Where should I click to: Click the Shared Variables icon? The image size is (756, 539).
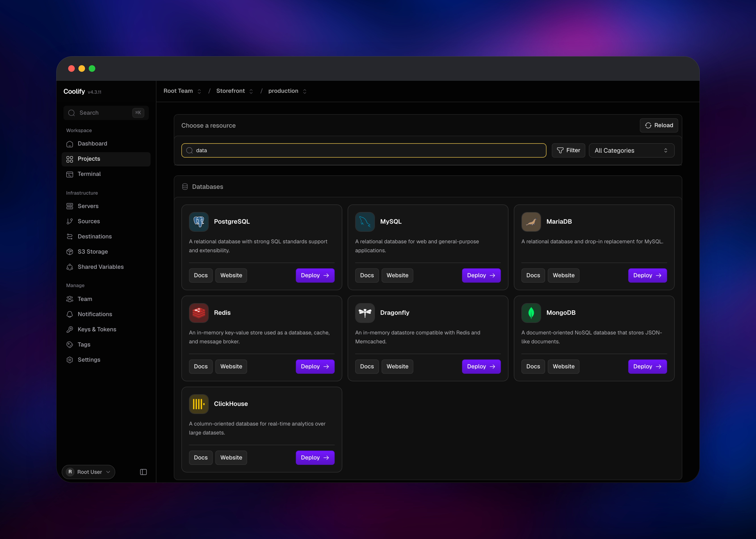(70, 267)
